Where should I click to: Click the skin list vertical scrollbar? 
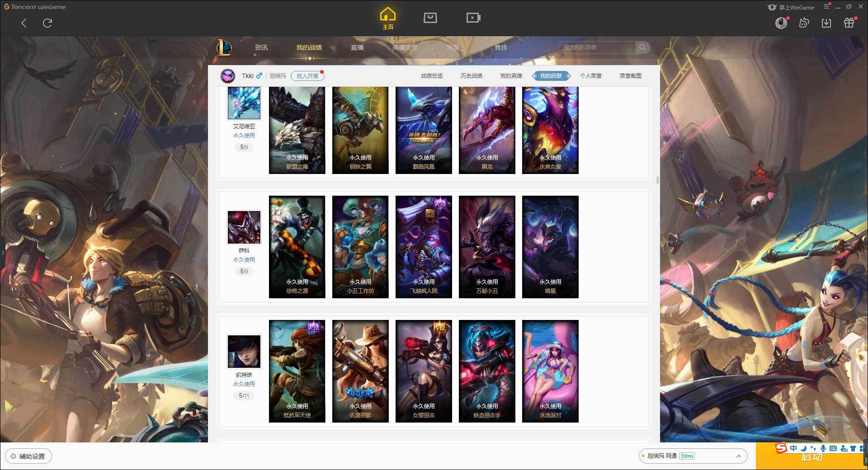click(x=657, y=180)
